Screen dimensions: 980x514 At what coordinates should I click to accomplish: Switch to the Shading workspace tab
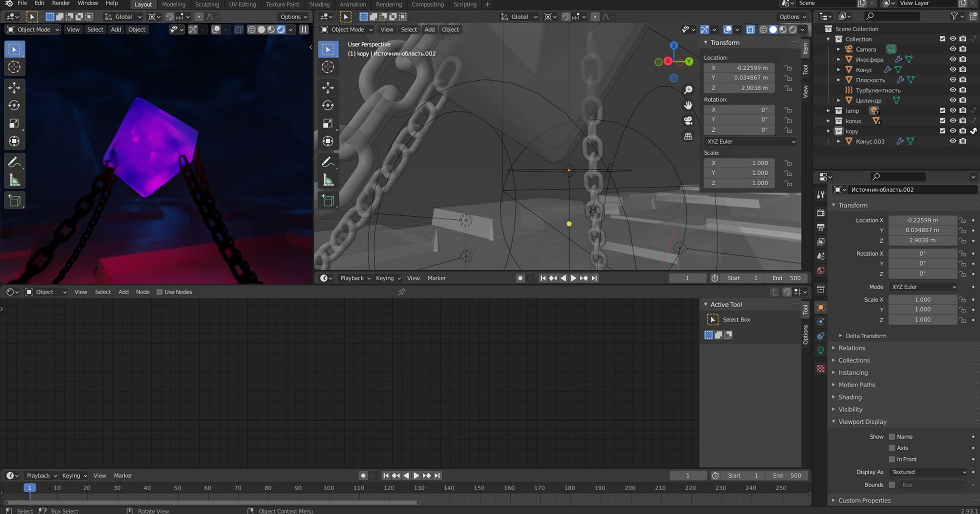[319, 5]
